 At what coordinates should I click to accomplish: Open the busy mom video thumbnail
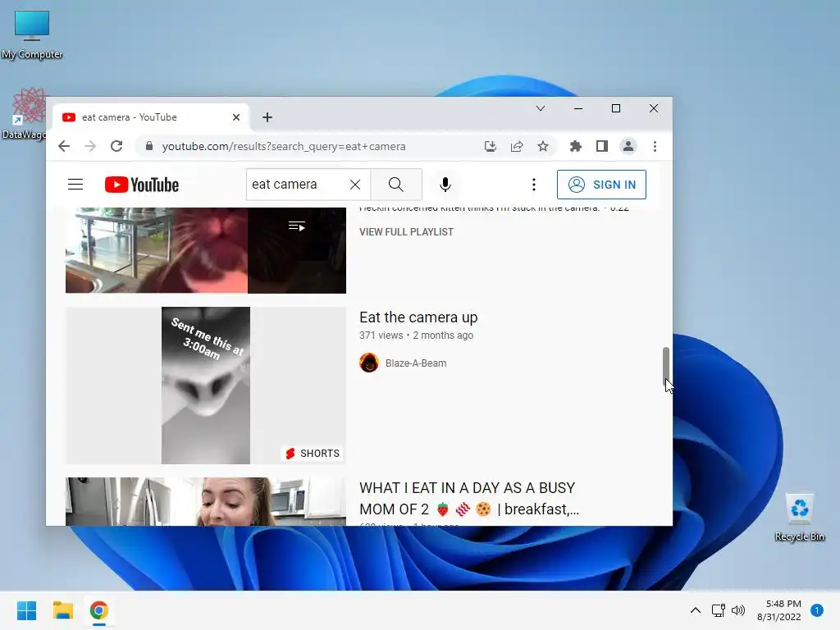[206, 501]
